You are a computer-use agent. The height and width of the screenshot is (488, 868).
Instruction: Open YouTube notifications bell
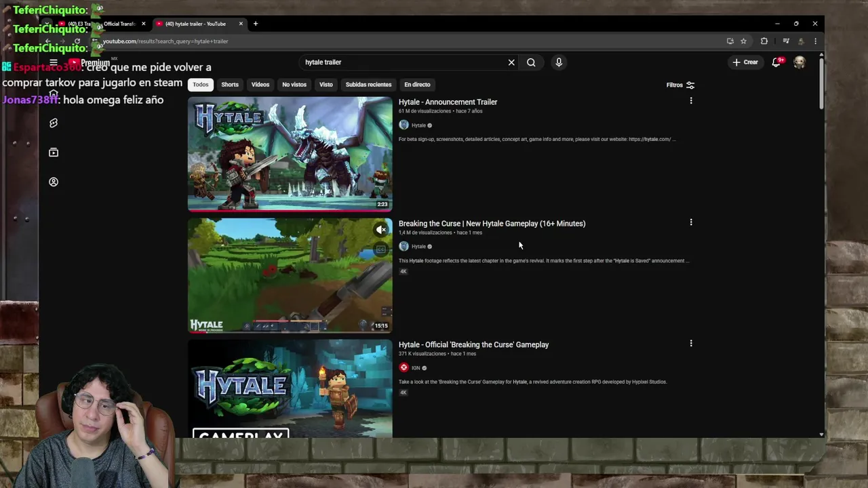[777, 62]
